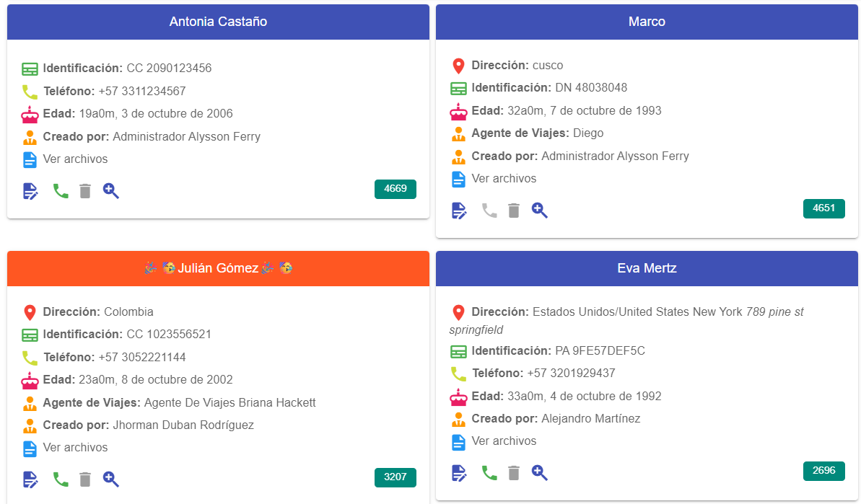Edit Antonia Castaño's record with the pencil-document icon
This screenshot has width=861, height=504.
point(30,191)
